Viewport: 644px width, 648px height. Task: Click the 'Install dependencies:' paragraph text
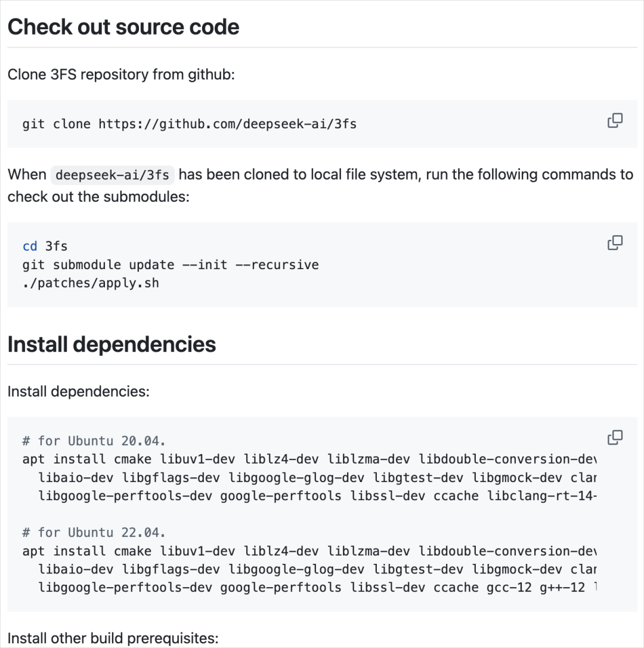(79, 391)
